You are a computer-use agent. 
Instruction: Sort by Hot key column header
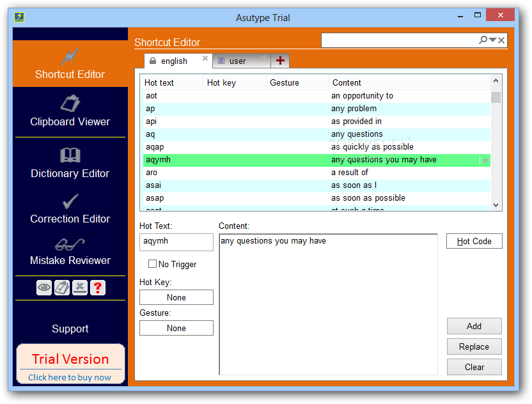pyautogui.click(x=234, y=82)
